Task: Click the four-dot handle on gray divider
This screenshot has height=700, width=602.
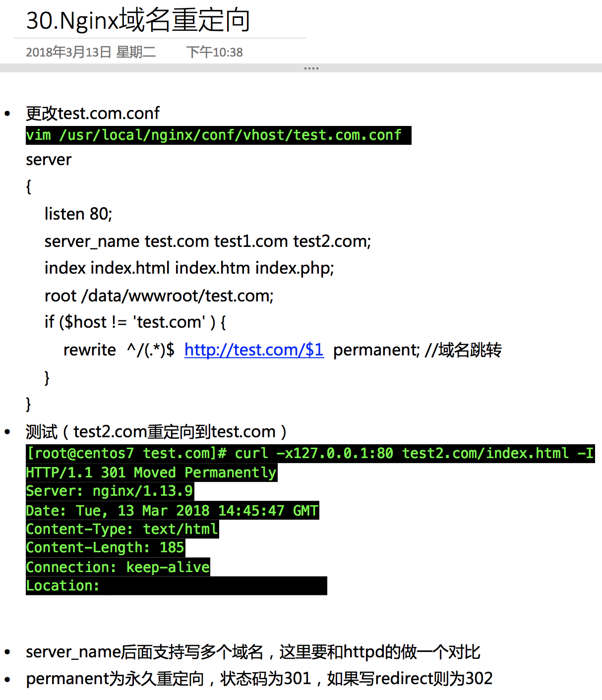Action: 311,68
